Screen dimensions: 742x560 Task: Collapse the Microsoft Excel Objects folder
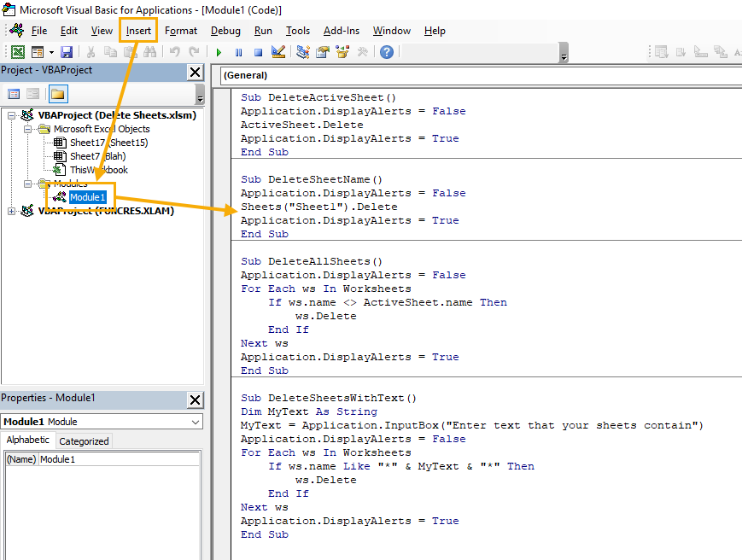click(x=28, y=129)
